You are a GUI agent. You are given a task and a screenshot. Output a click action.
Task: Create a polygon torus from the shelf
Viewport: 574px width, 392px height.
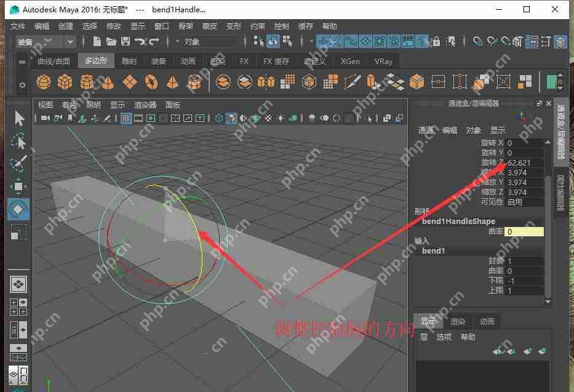coord(151,82)
